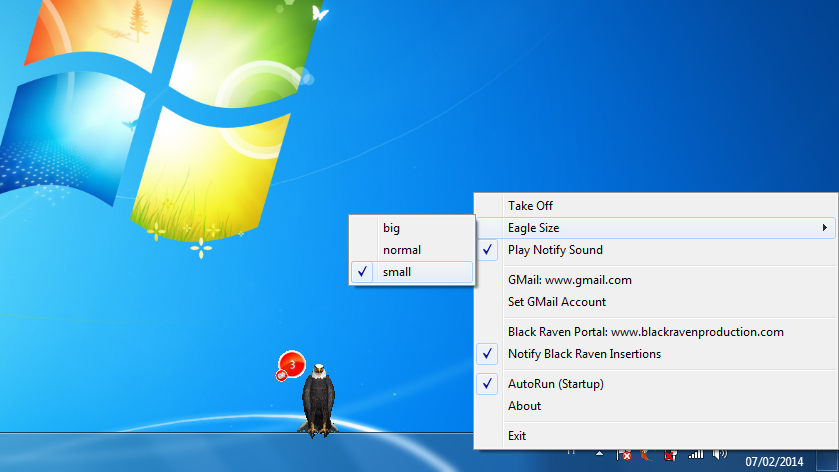The image size is (839, 472).
Task: Open GMail: www.gmail.com entry
Action: click(x=655, y=279)
